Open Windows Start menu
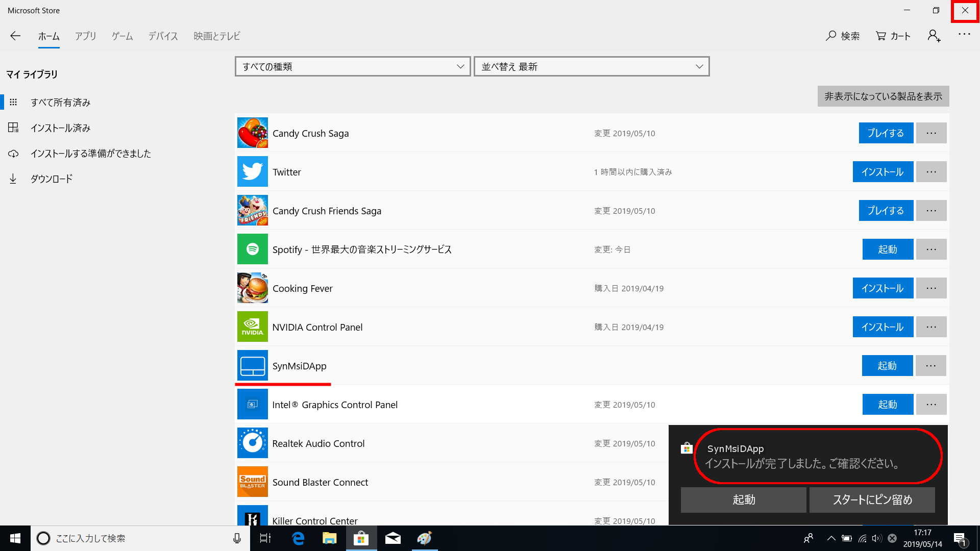Viewport: 980px width, 551px height. pyautogui.click(x=15, y=538)
